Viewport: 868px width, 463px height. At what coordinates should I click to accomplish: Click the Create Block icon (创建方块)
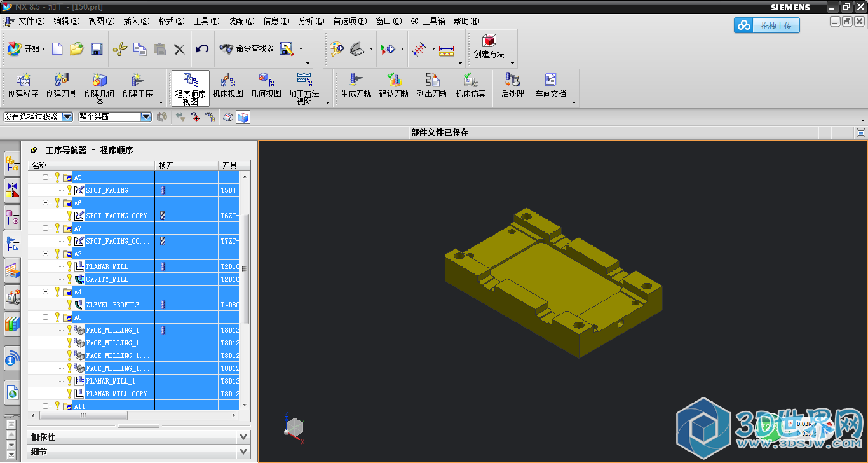489,46
